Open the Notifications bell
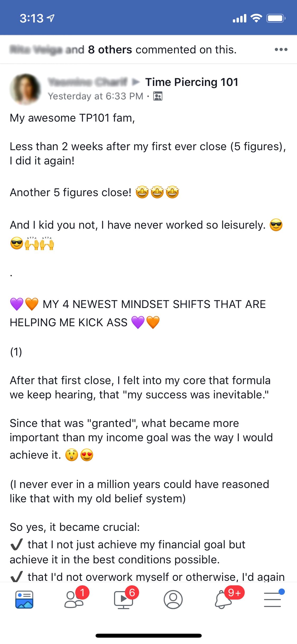 coord(223,599)
